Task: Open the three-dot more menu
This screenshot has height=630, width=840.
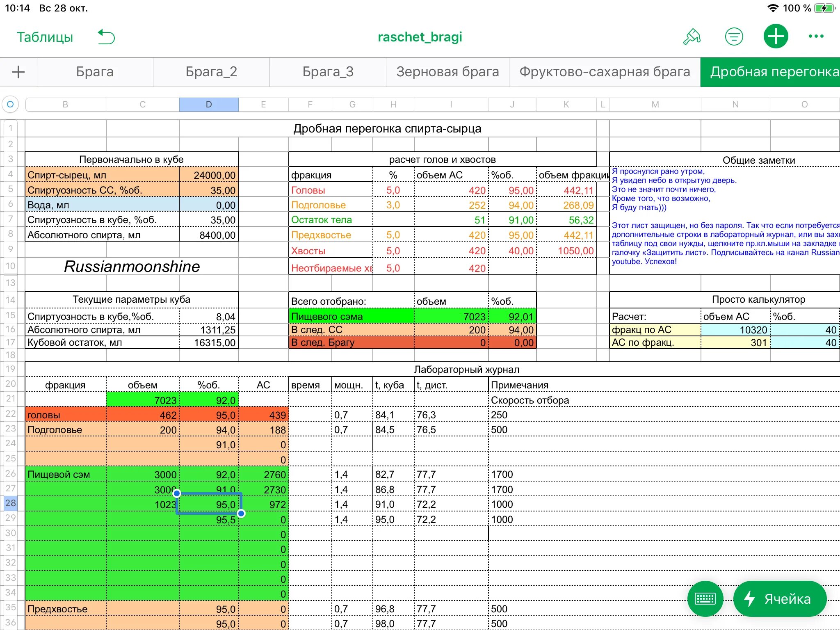Action: (x=816, y=36)
